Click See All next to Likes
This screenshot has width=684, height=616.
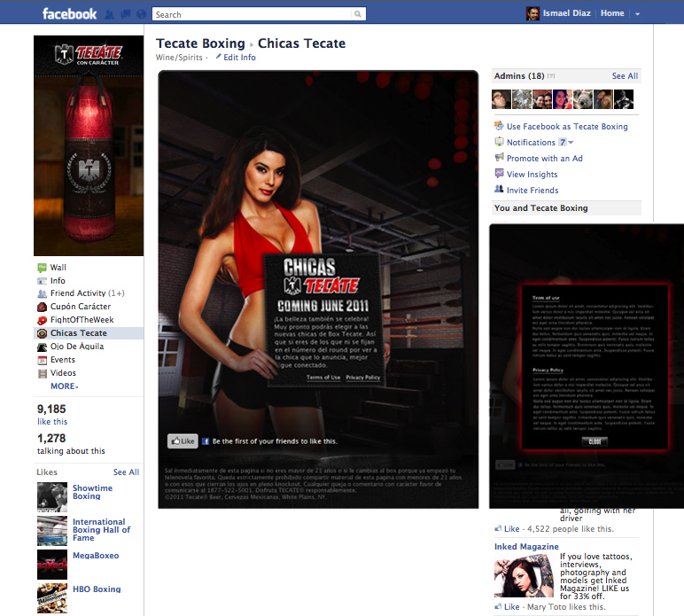126,472
